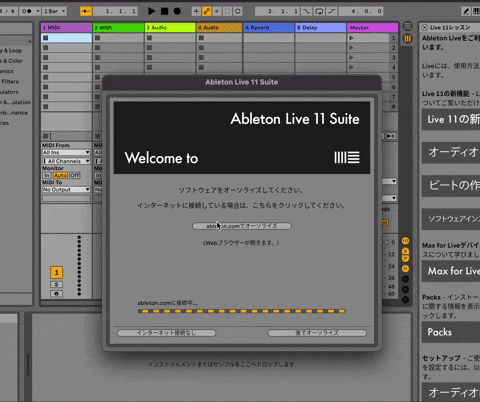The height and width of the screenshot is (402, 480).
Task: Enable Draw Mode pencil icon
Action: pyautogui.click(x=466, y=11)
